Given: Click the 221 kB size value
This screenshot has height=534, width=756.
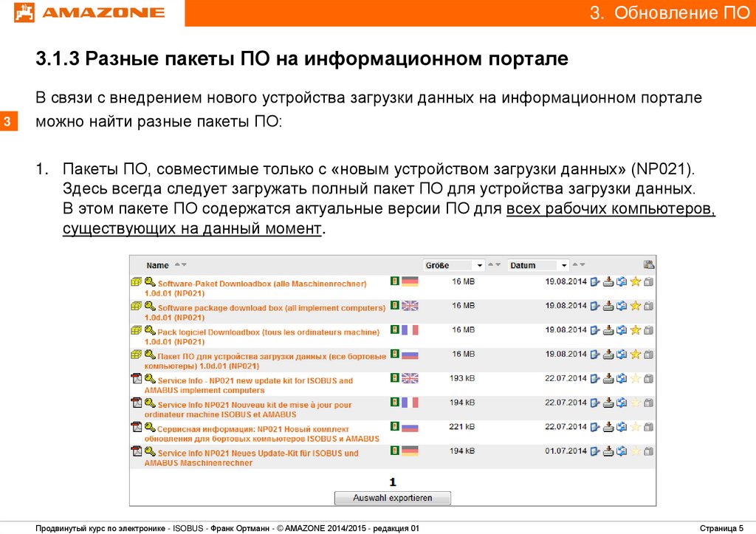Looking at the screenshot, I should 462,426.
